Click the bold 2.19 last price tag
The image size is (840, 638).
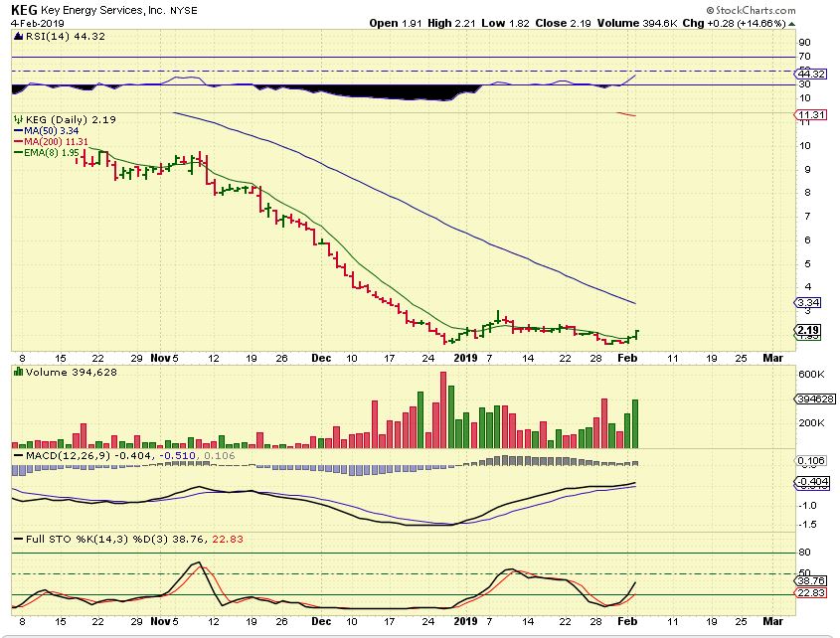[x=808, y=330]
